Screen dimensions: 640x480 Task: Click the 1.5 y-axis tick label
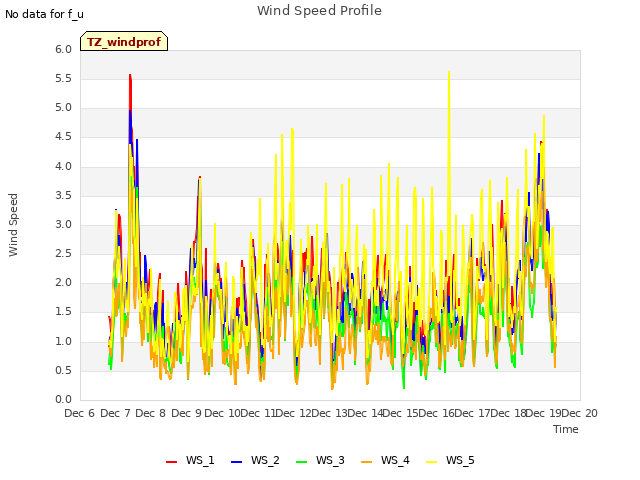coord(63,312)
